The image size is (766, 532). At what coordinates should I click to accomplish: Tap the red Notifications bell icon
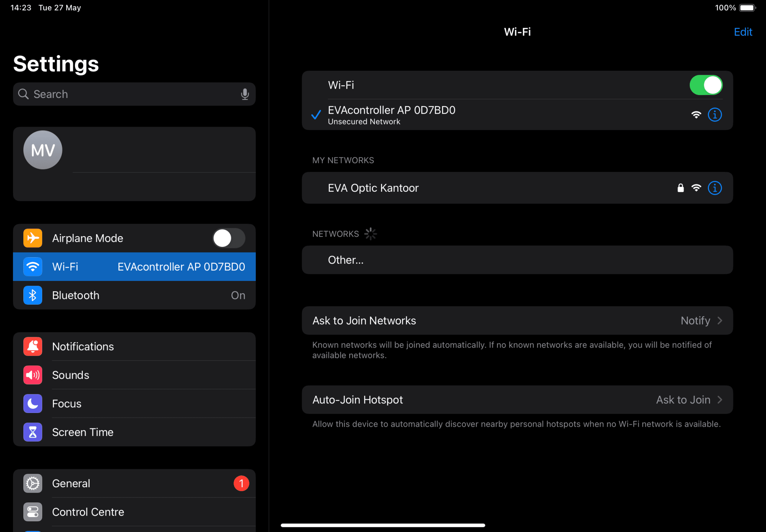point(33,347)
